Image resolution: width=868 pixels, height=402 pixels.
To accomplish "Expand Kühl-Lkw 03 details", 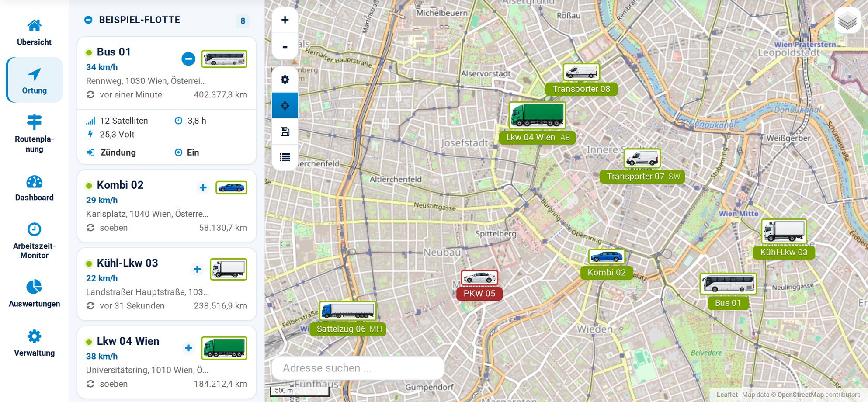I will [x=197, y=269].
